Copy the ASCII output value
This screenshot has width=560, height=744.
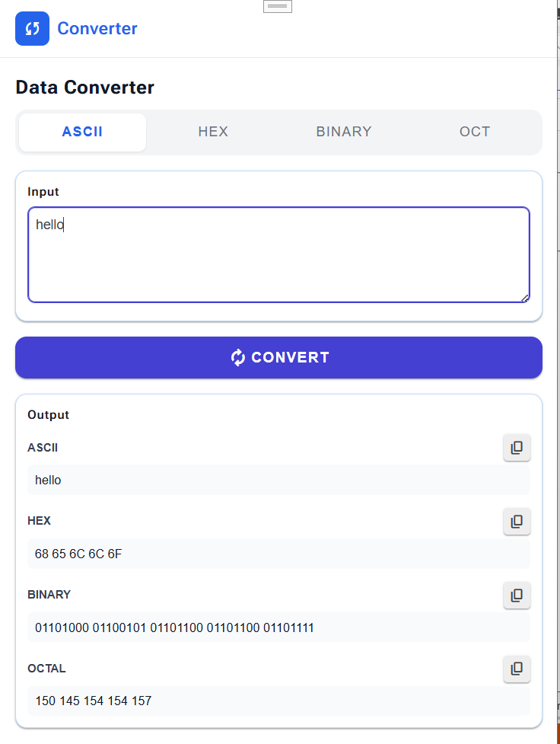[517, 448]
